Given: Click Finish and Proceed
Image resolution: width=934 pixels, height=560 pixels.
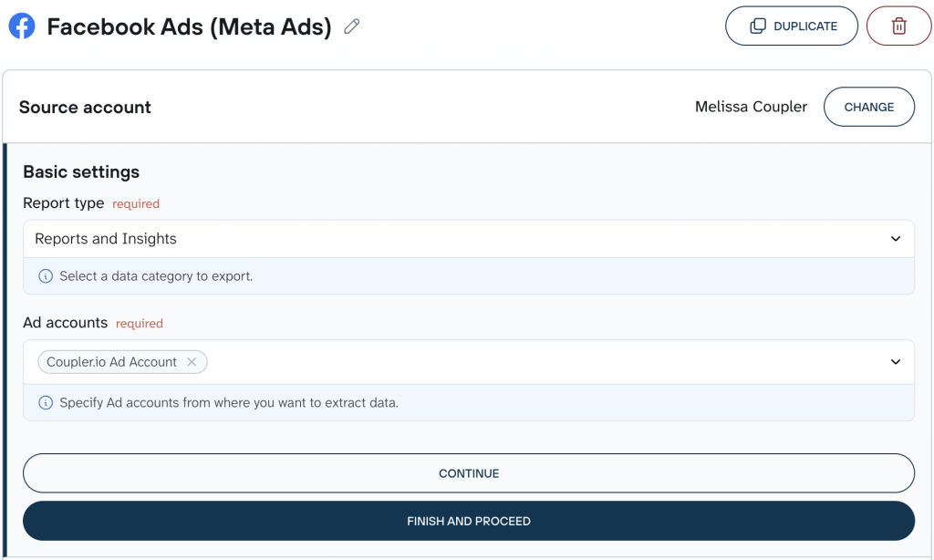Looking at the screenshot, I should 469,521.
